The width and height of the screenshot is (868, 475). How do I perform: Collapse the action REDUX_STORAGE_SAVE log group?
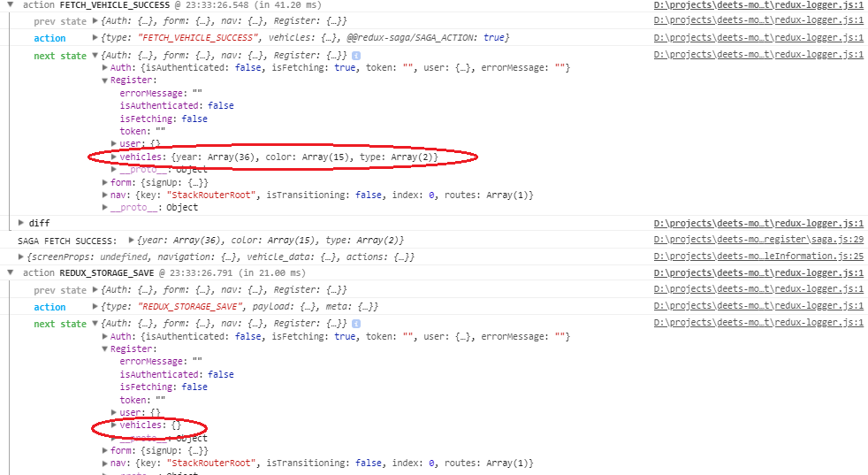click(10, 272)
